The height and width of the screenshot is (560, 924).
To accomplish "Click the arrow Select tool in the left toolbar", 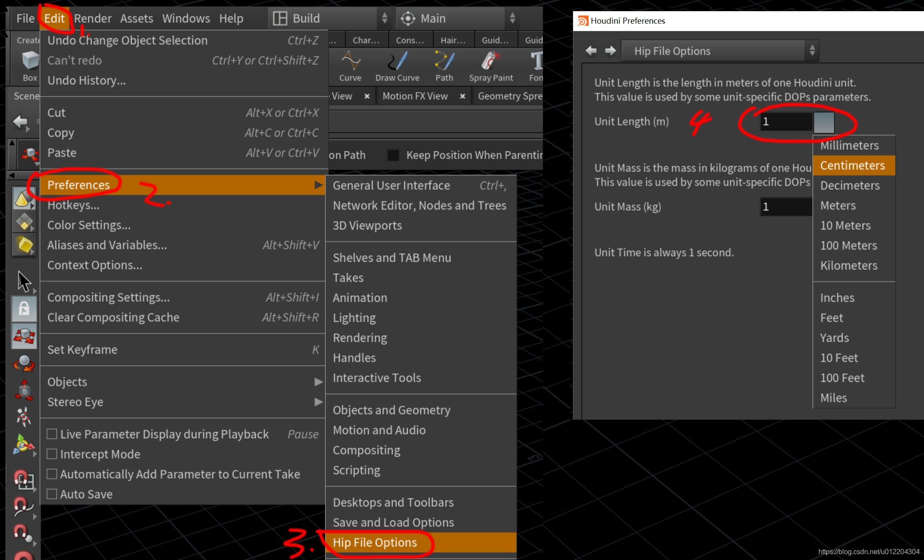I will [24, 282].
